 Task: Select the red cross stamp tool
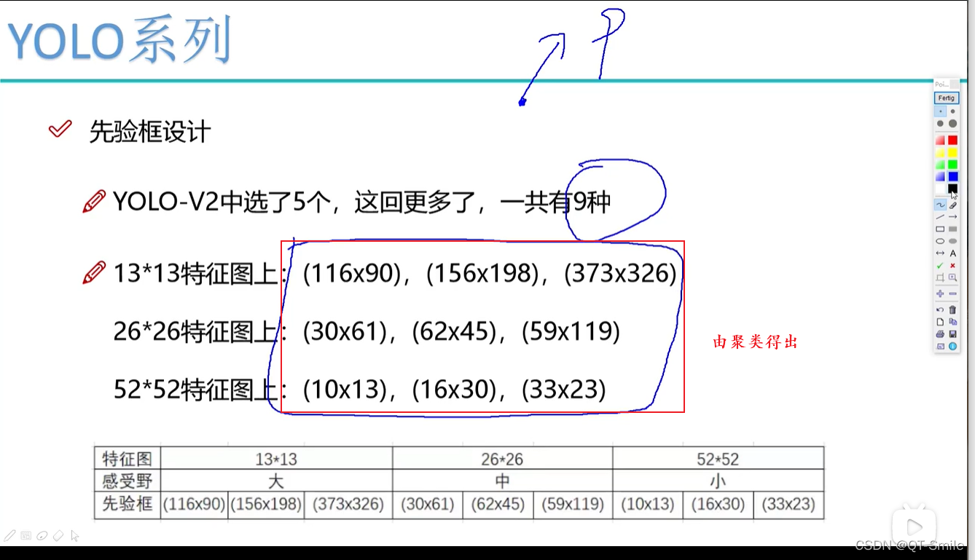(x=952, y=266)
